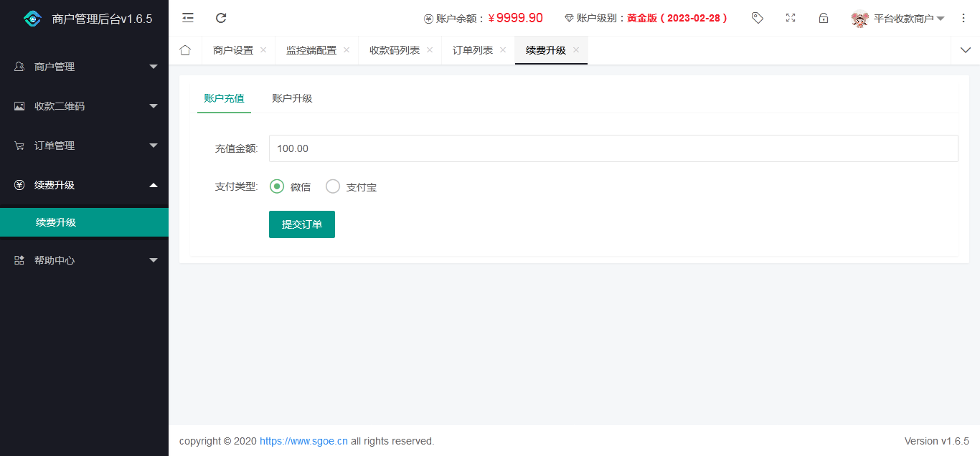The width and height of the screenshot is (980, 456).
Task: Enter fullscreen using the expand icon
Action: pyautogui.click(x=790, y=18)
